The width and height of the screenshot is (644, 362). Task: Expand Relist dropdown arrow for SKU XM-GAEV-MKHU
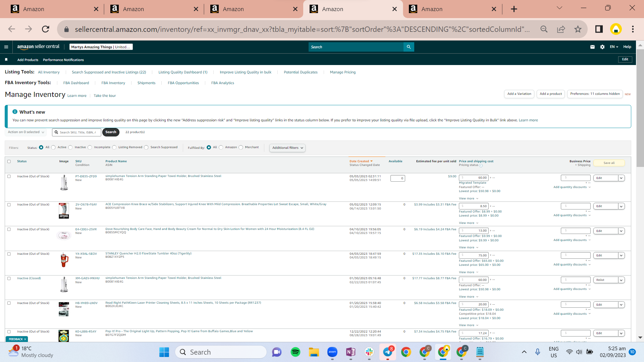pos(622,280)
